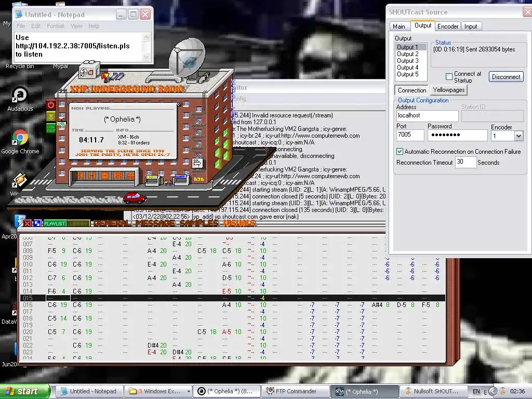Enable Connect at Startup checkbox

coord(449,77)
